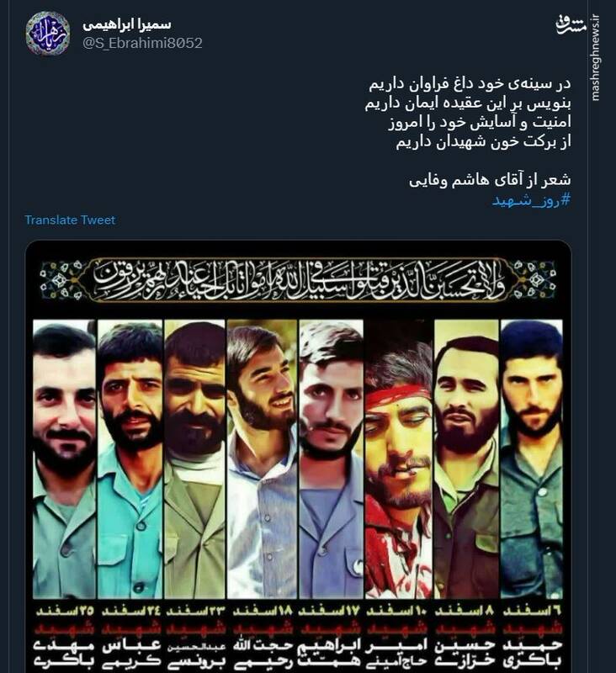The width and height of the screenshot is (616, 673).
Task: Open the #روز_شهید hashtag
Action: click(532, 200)
